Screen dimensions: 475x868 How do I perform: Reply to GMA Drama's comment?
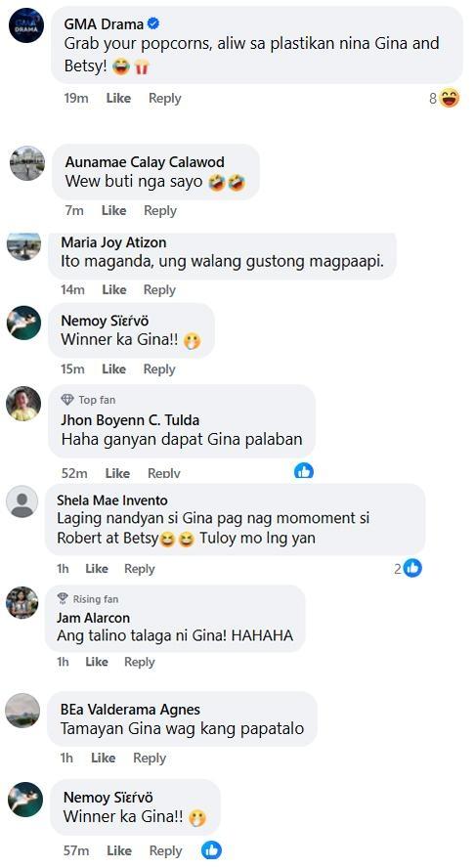tap(165, 98)
